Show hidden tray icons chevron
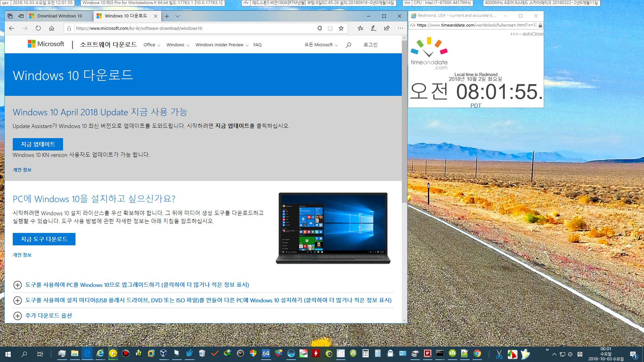 click(554, 354)
